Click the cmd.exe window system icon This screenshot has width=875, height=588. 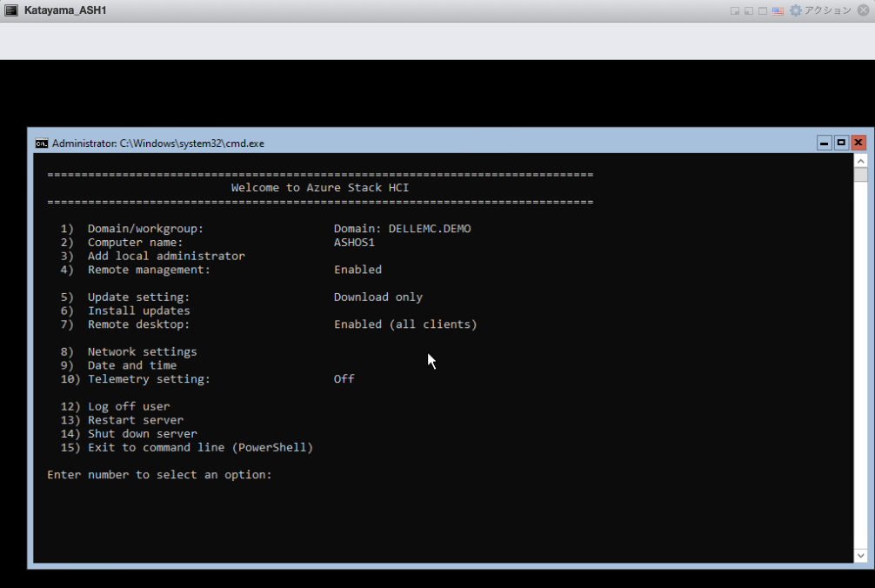(x=41, y=144)
